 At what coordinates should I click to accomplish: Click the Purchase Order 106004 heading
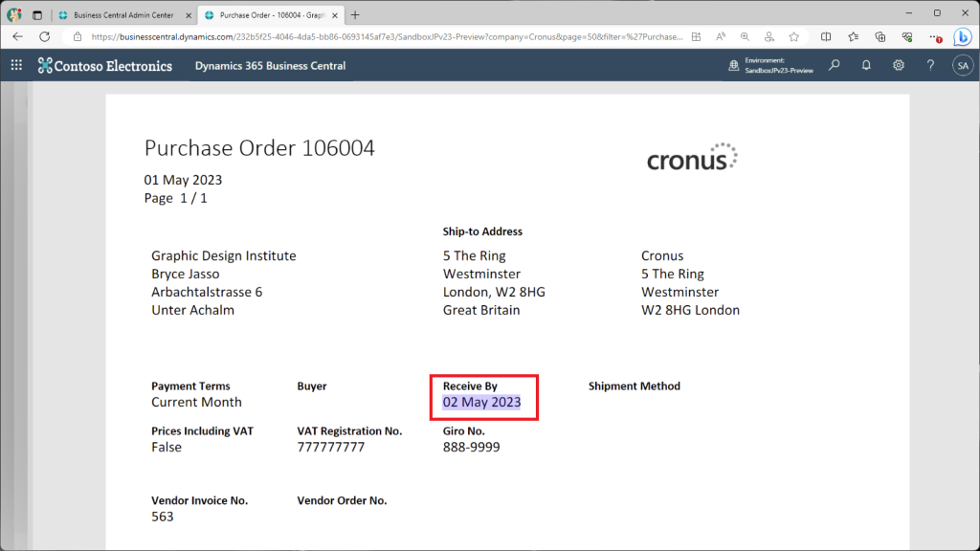tap(259, 148)
